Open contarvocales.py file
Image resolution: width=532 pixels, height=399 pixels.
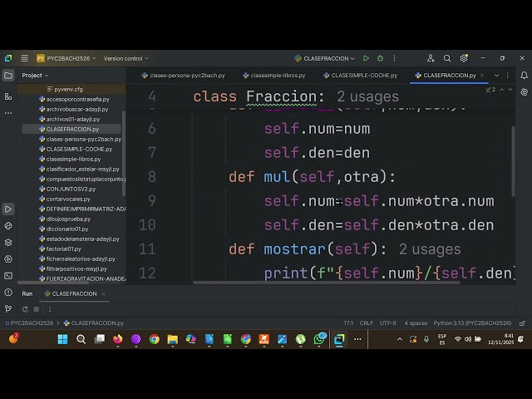point(65,199)
